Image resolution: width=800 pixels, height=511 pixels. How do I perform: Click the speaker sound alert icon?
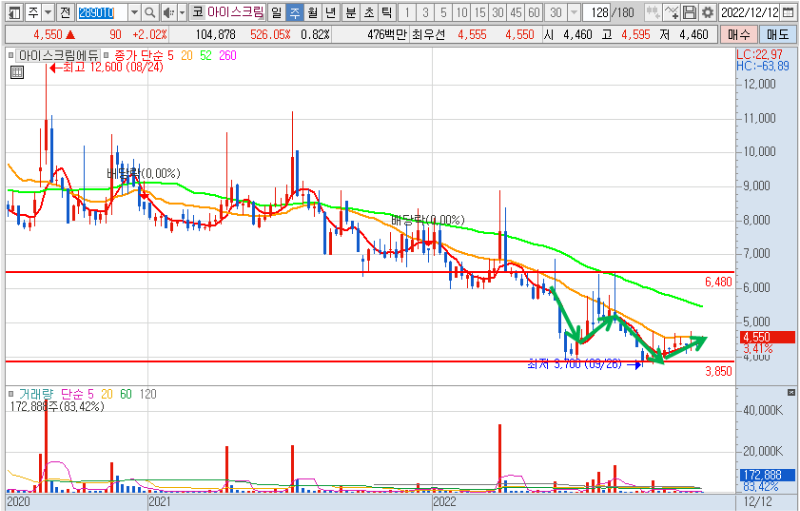[168, 12]
